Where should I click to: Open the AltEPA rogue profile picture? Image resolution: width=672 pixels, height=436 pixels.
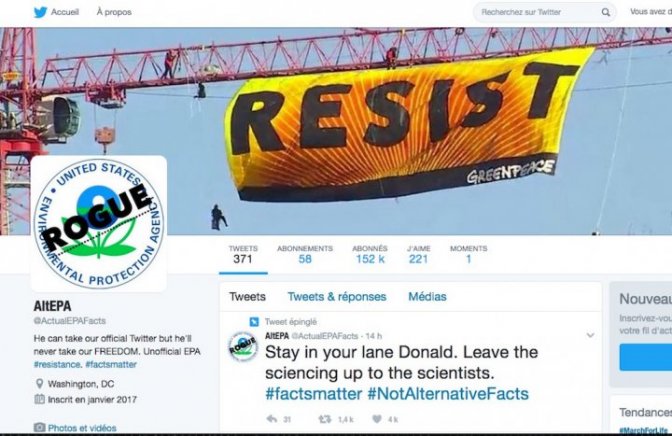pyautogui.click(x=99, y=223)
